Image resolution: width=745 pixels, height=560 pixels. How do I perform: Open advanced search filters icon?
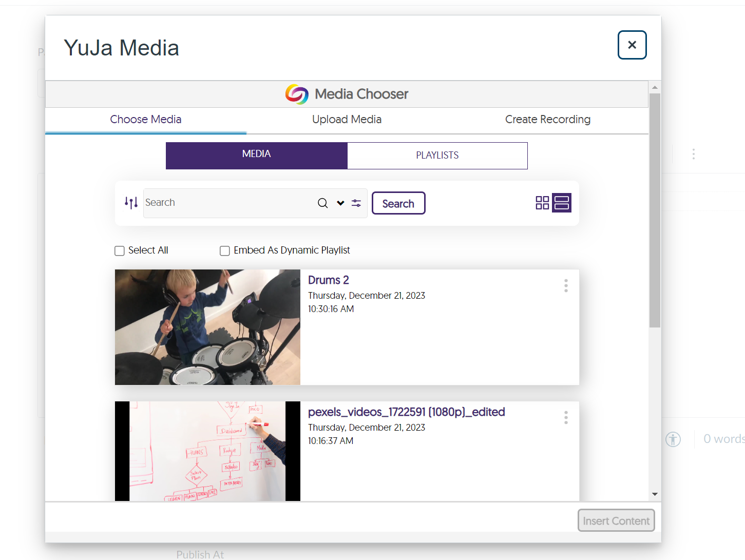356,203
